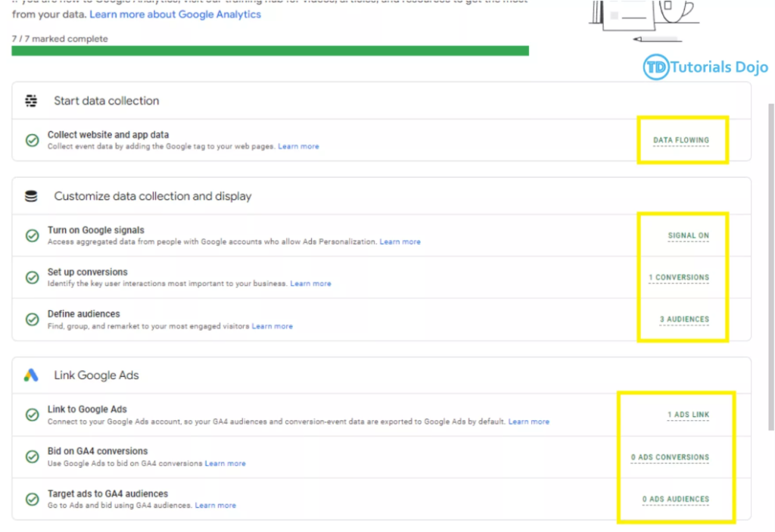This screenshot has height=532, width=775.
Task: Click the Start data collection section icon
Action: [31, 101]
